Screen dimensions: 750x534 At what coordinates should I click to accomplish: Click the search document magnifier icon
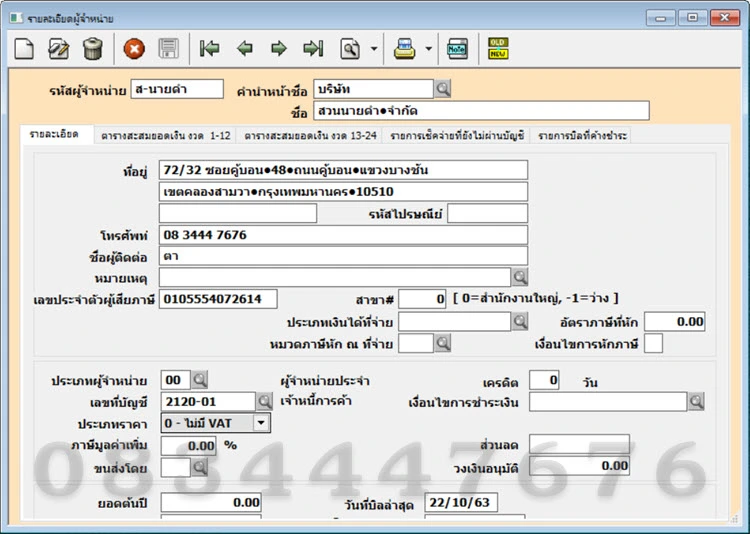click(x=350, y=49)
